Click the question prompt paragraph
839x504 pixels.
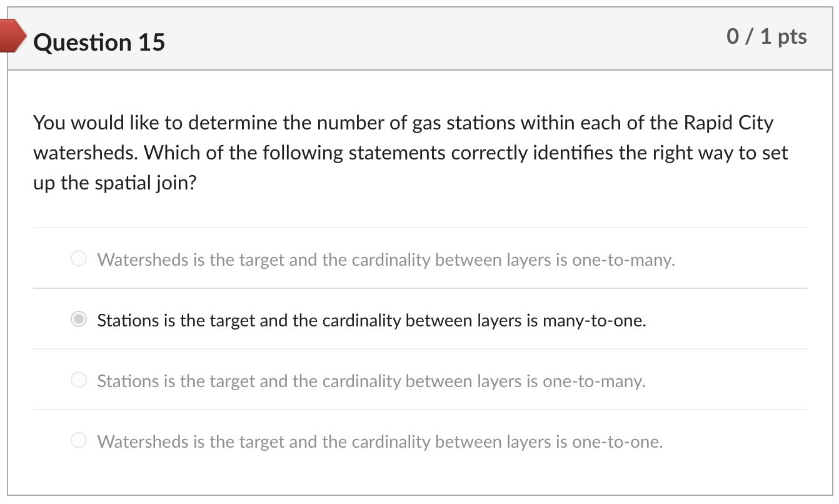[409, 152]
